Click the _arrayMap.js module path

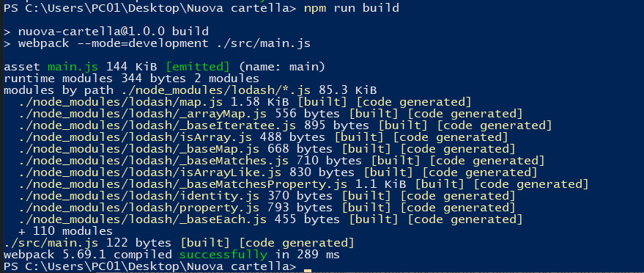click(x=143, y=114)
